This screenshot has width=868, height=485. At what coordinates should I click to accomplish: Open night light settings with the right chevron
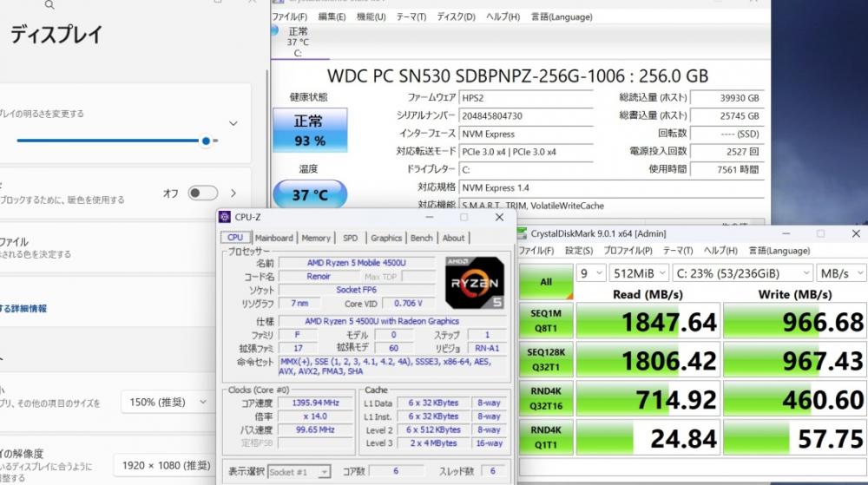click(x=233, y=193)
